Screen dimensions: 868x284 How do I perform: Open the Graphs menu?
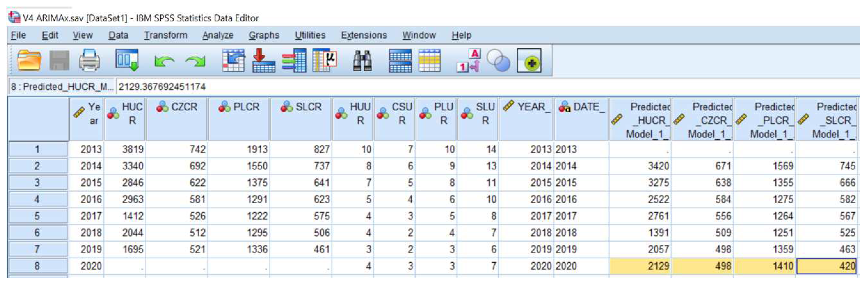click(x=264, y=35)
